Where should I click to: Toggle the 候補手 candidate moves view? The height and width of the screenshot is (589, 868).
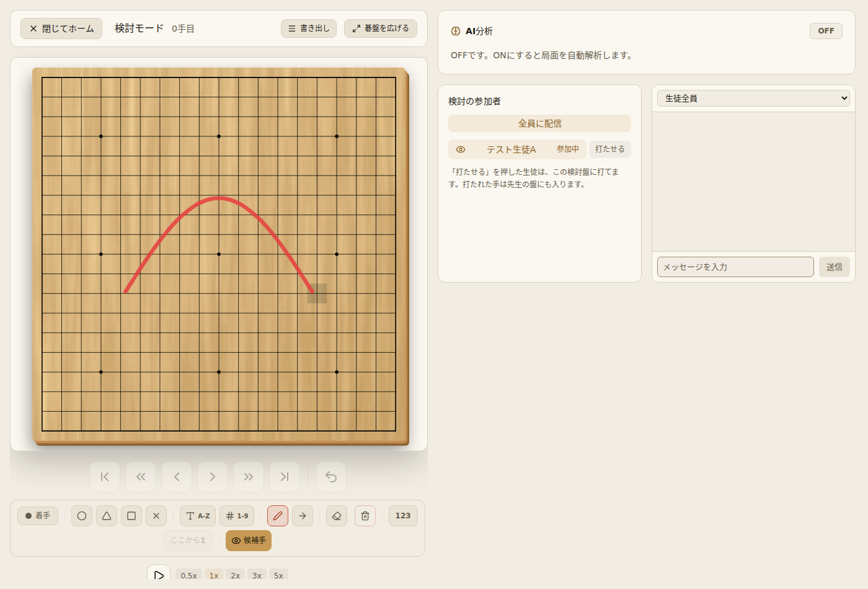point(249,541)
